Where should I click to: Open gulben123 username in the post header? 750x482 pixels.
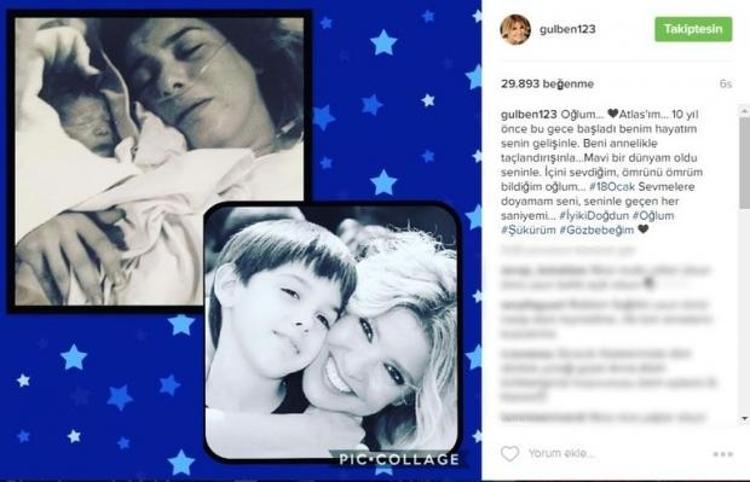point(567,29)
